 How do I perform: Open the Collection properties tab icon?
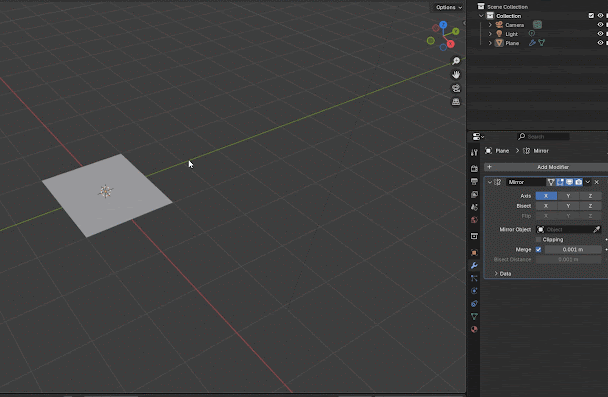pyautogui.click(x=474, y=236)
